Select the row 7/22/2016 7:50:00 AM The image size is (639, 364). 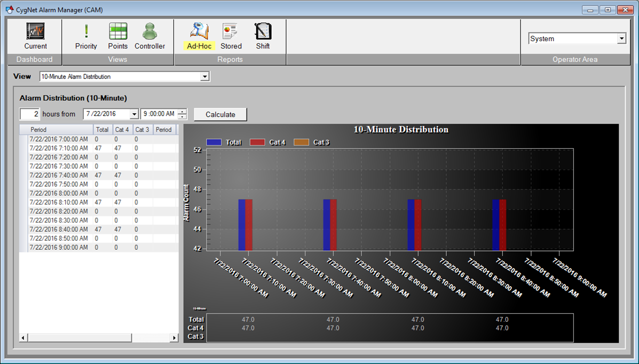99,184
